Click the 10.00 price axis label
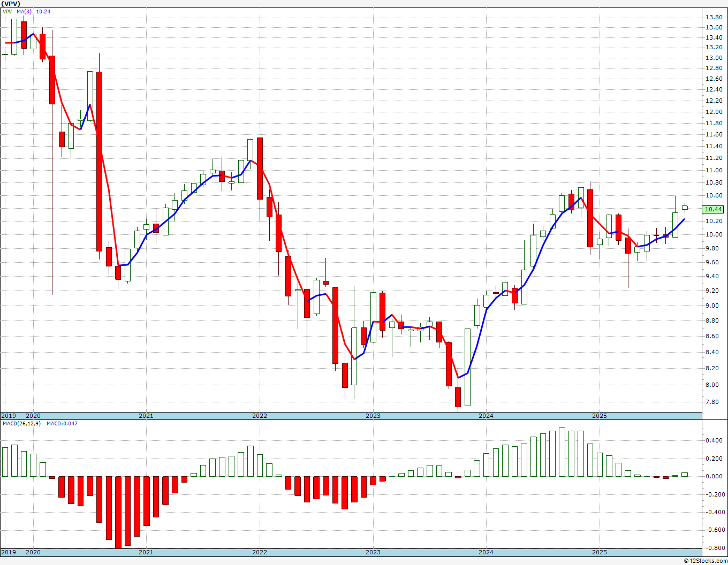728x565 pixels. click(714, 234)
